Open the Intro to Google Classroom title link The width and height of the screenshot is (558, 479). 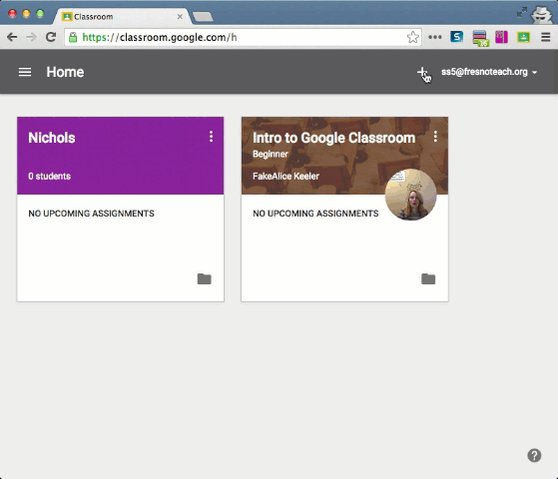pos(334,138)
